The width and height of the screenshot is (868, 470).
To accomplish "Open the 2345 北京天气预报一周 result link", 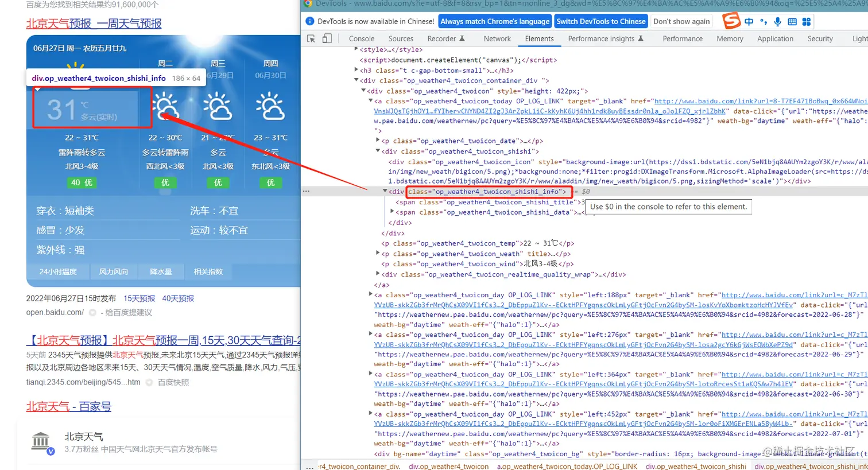I will click(x=164, y=340).
